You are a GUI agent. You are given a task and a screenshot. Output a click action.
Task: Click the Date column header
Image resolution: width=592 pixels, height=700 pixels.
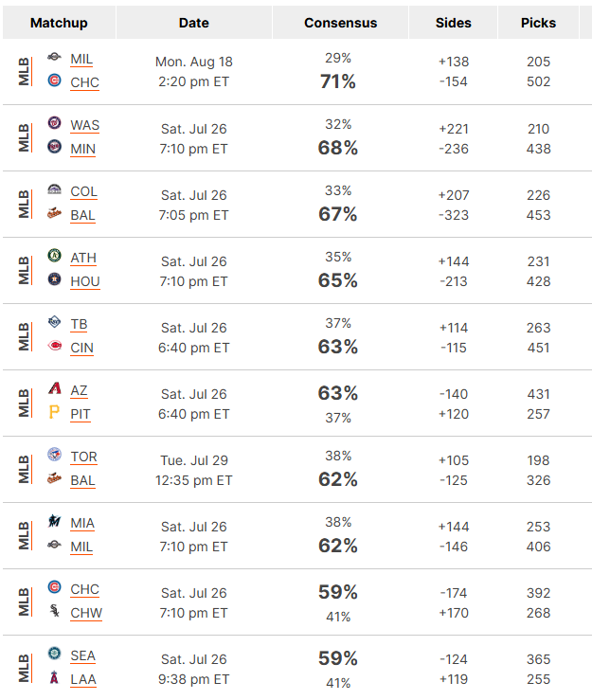pyautogui.click(x=194, y=23)
